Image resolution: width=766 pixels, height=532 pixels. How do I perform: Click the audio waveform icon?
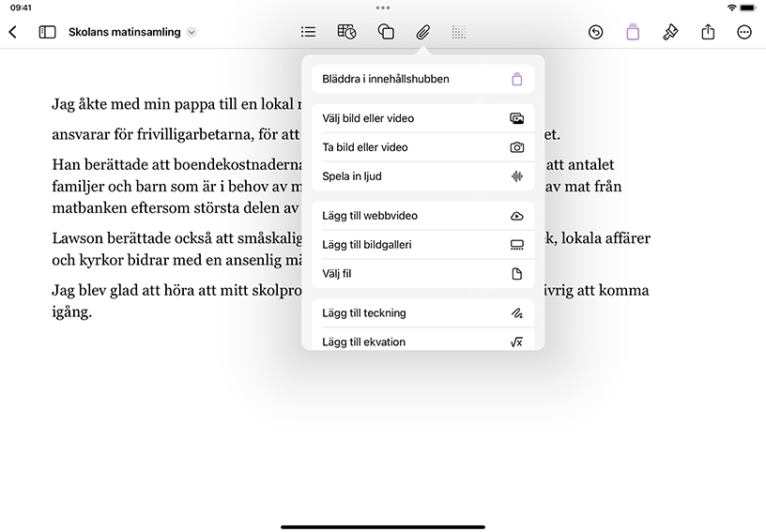(517, 176)
